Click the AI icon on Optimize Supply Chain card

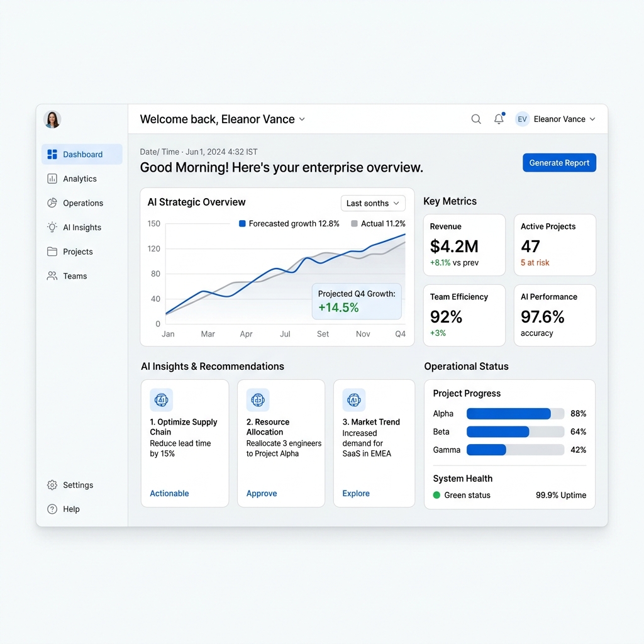pyautogui.click(x=162, y=400)
